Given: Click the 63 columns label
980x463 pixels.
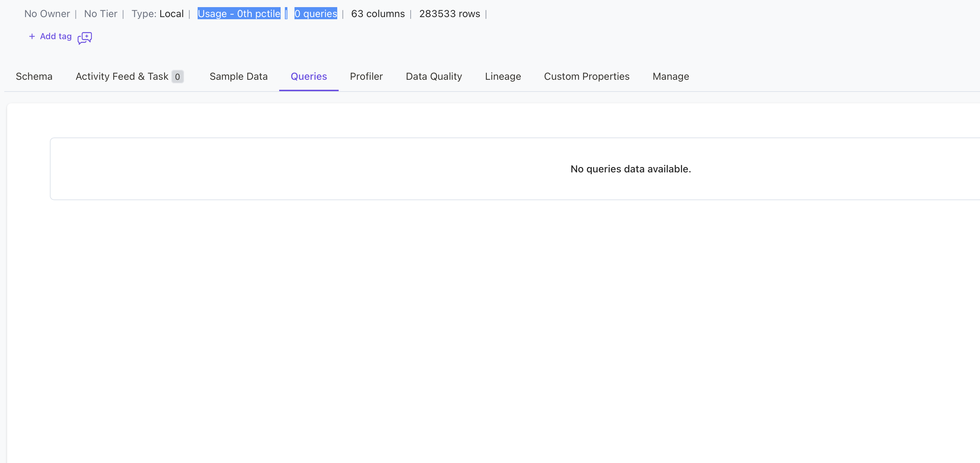Looking at the screenshot, I should 377,14.
